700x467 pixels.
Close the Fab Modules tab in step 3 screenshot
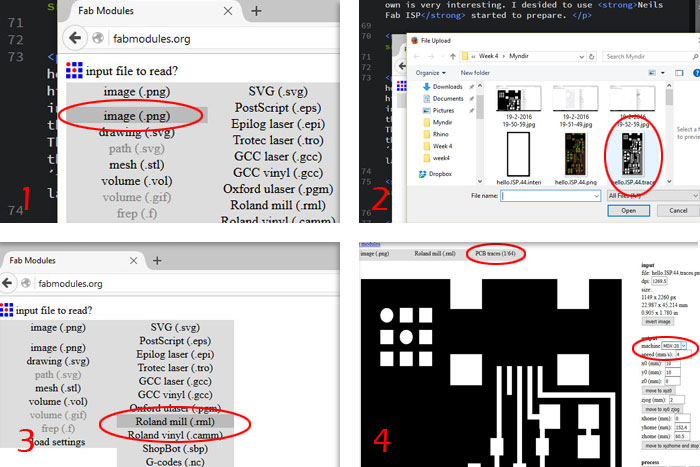pyautogui.click(x=133, y=260)
